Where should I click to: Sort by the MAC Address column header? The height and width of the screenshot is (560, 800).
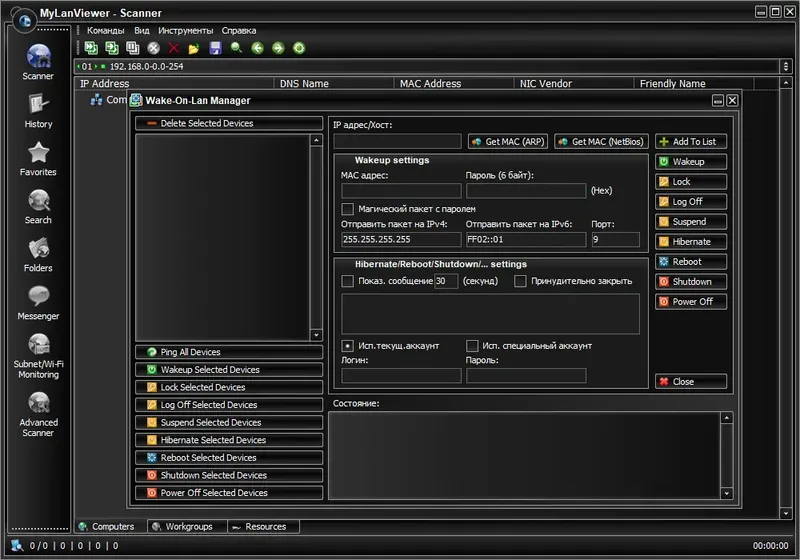(x=454, y=84)
